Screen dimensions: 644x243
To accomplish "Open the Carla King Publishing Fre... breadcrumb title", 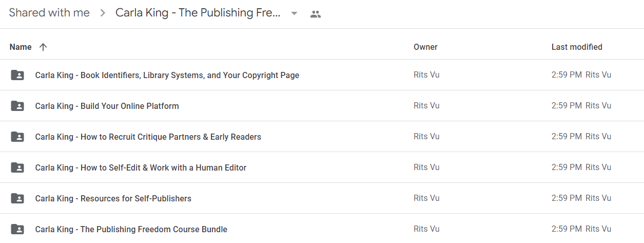I will 198,13.
